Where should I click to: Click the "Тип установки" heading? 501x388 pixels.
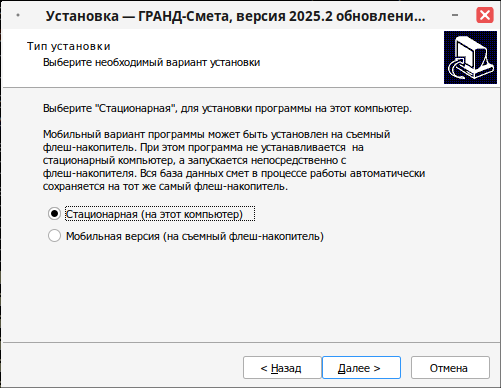click(x=69, y=46)
